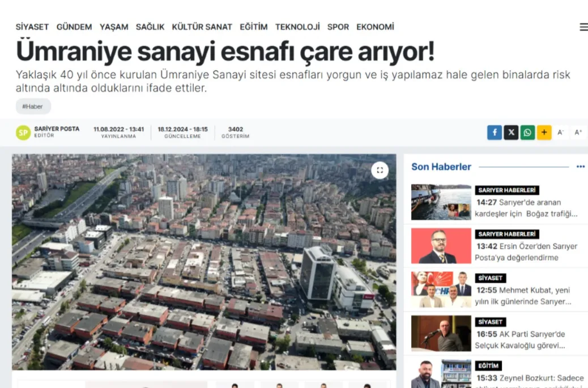Click the SARIYER HABERLERİ category label
Viewport: 588px width, 388px height.
click(x=507, y=190)
